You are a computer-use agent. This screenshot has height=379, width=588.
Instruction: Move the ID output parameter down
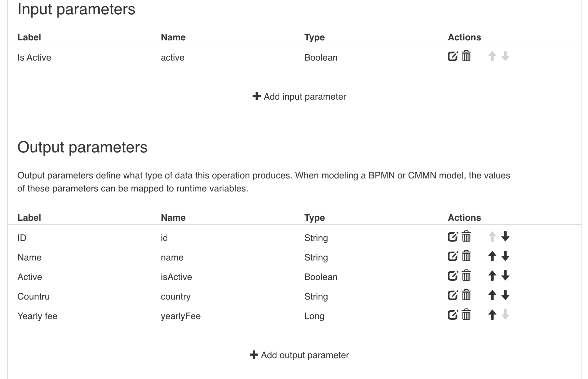pyautogui.click(x=505, y=237)
